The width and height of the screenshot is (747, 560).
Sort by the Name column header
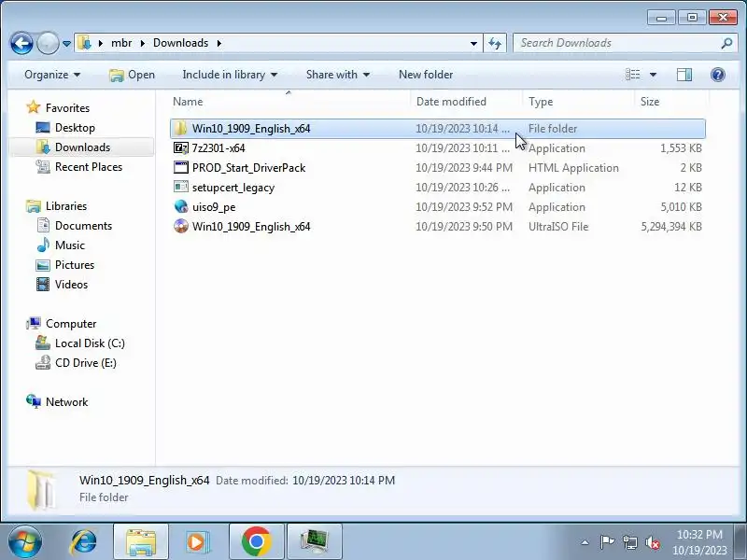pyautogui.click(x=289, y=102)
